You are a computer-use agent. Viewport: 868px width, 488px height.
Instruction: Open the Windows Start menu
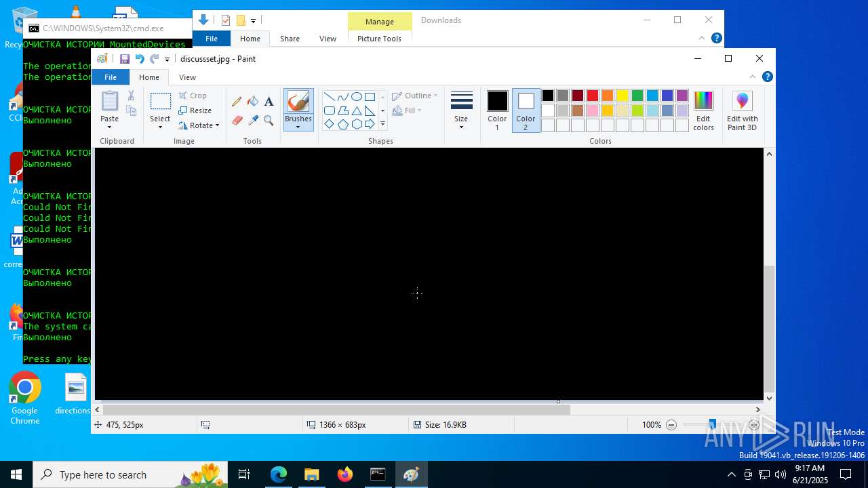(x=16, y=474)
